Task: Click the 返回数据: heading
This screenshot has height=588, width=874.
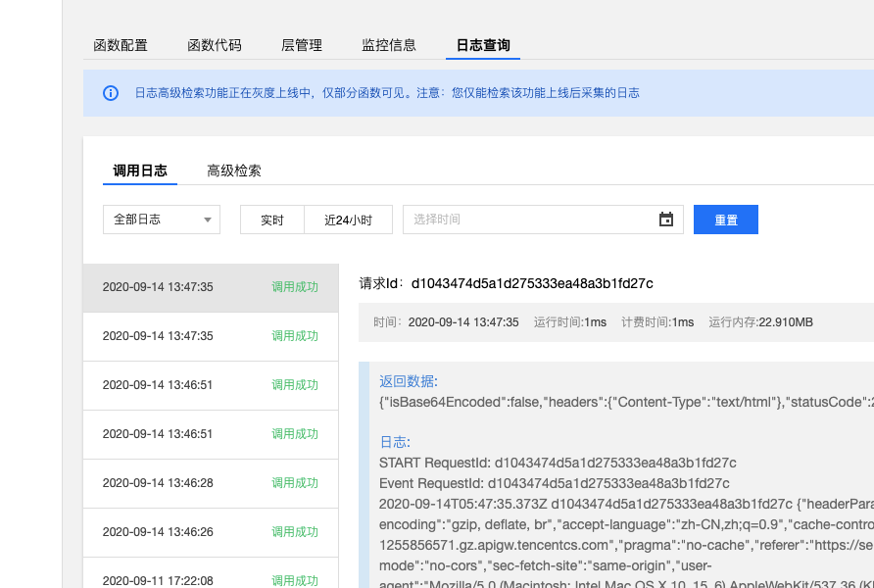Action: click(x=409, y=381)
